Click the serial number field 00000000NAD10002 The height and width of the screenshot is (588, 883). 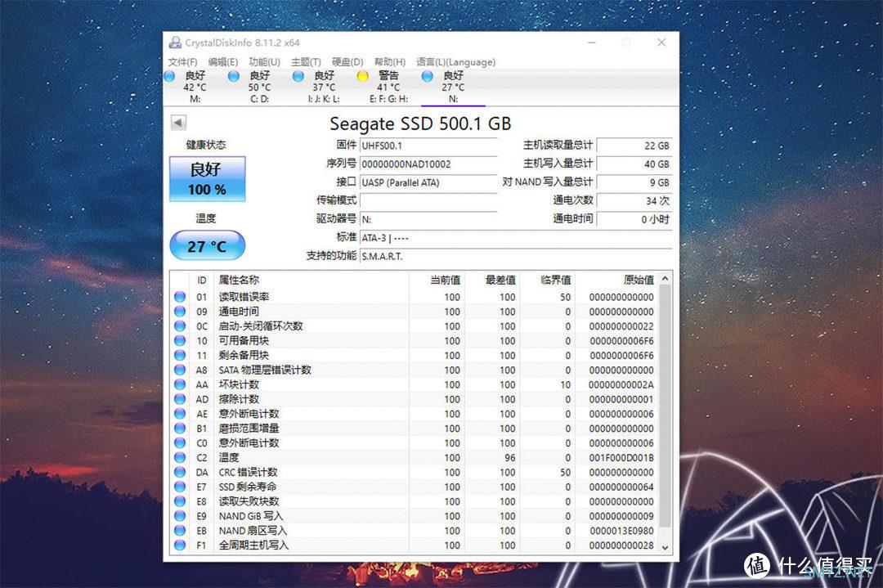(x=428, y=164)
